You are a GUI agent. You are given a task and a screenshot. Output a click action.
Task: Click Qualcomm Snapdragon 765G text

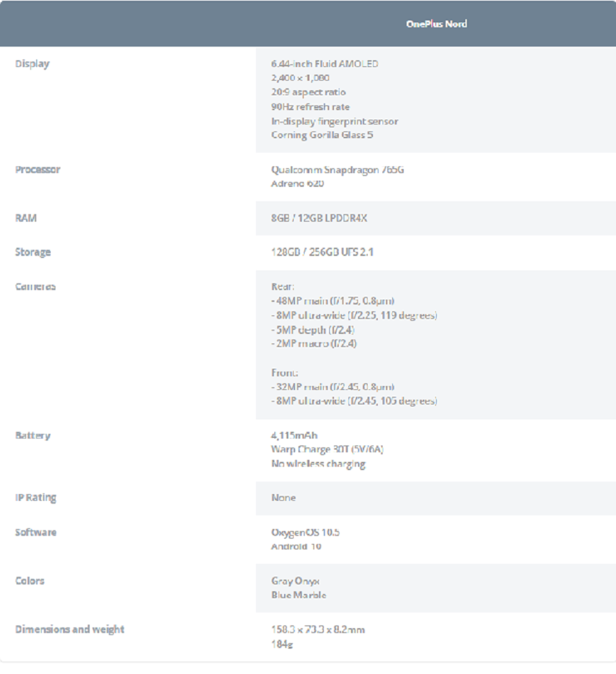[x=337, y=170]
